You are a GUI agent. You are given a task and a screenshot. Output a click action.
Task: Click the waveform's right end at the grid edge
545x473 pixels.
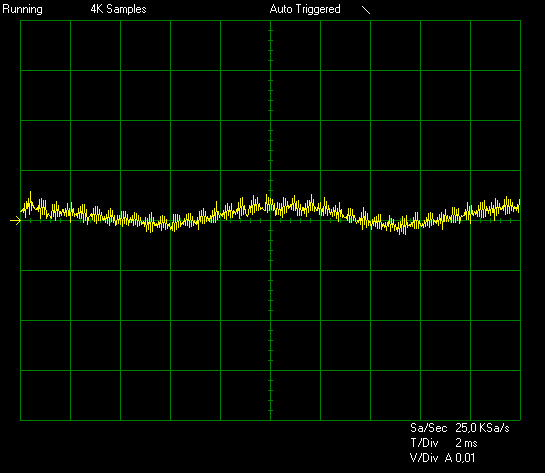(x=519, y=205)
